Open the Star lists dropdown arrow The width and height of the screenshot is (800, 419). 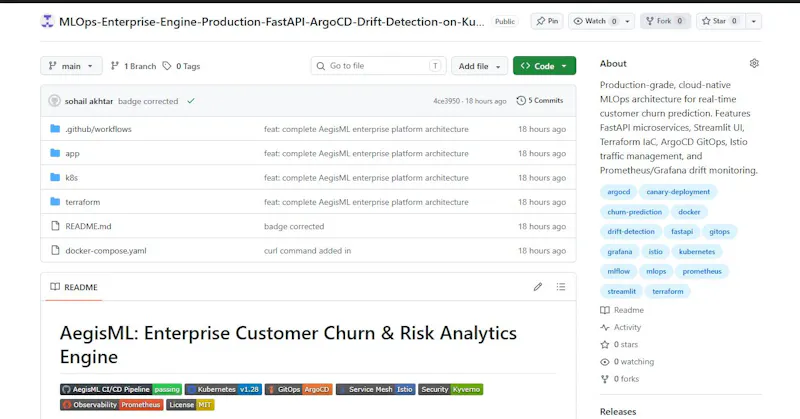754,21
